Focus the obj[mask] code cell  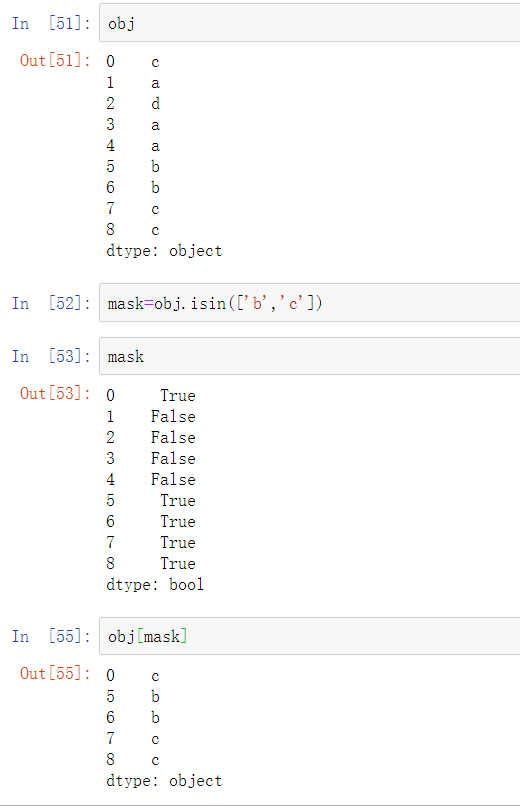click(310, 636)
